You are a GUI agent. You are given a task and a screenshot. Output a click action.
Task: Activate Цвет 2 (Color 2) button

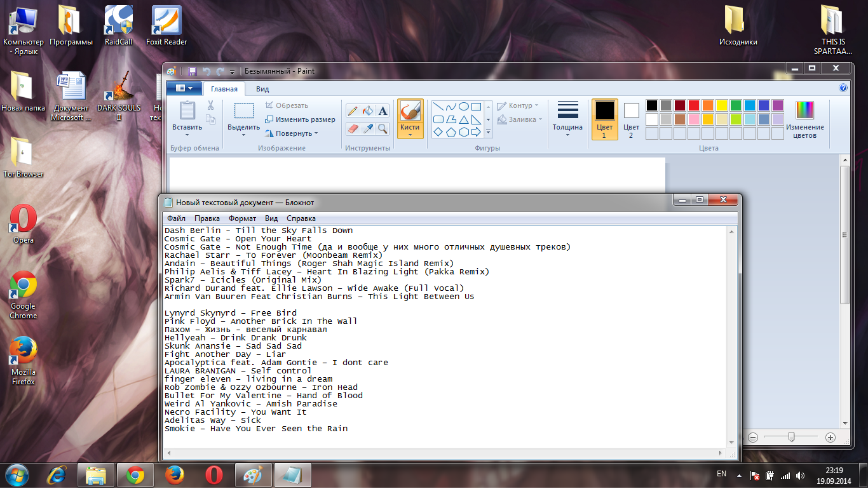tap(631, 119)
